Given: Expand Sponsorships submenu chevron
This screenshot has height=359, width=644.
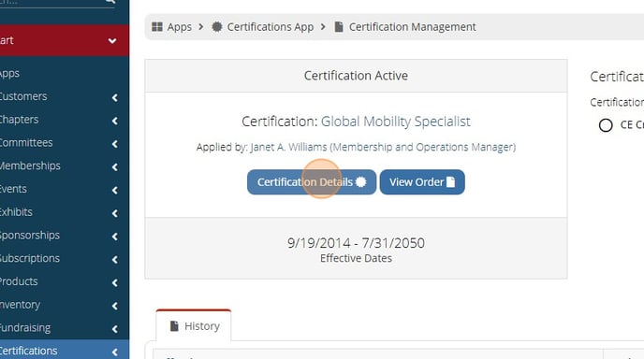Looking at the screenshot, I should (x=114, y=237).
